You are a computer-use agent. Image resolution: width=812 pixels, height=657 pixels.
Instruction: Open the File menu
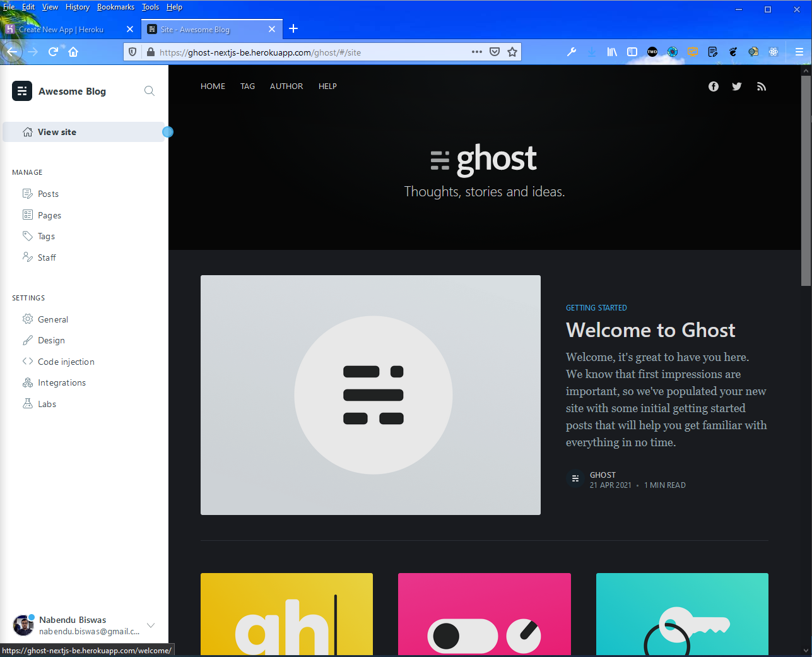[x=9, y=7]
